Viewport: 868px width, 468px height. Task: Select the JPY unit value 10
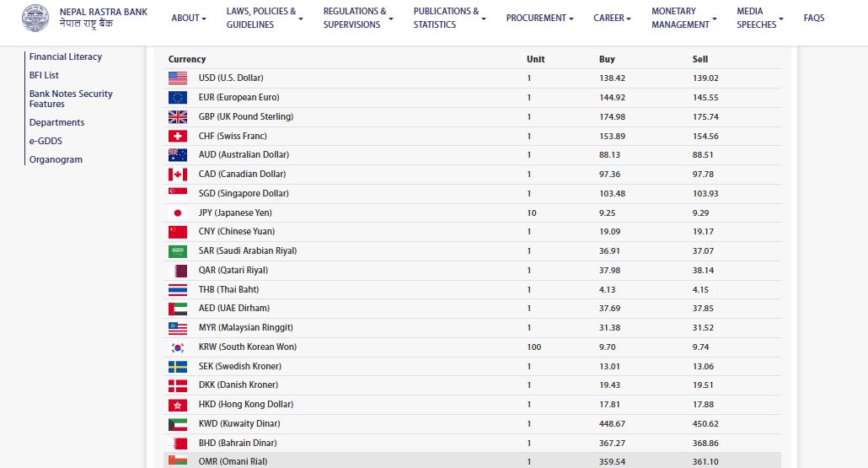pyautogui.click(x=532, y=212)
